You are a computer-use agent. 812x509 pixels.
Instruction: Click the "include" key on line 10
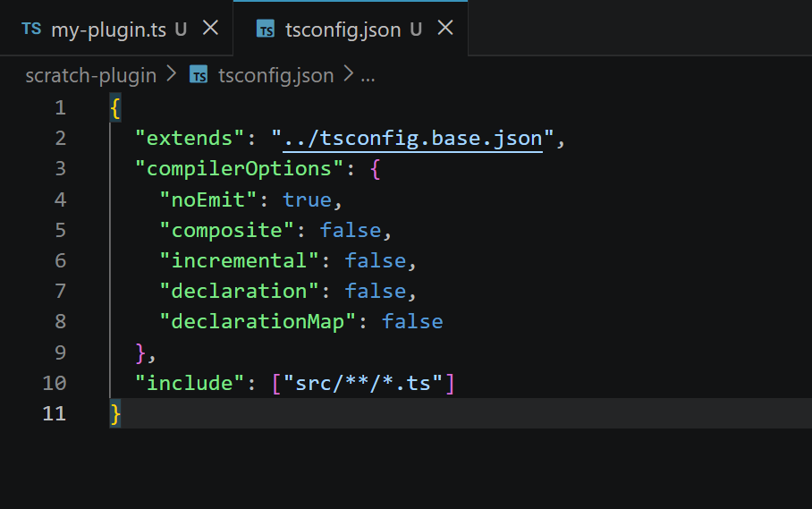point(190,383)
